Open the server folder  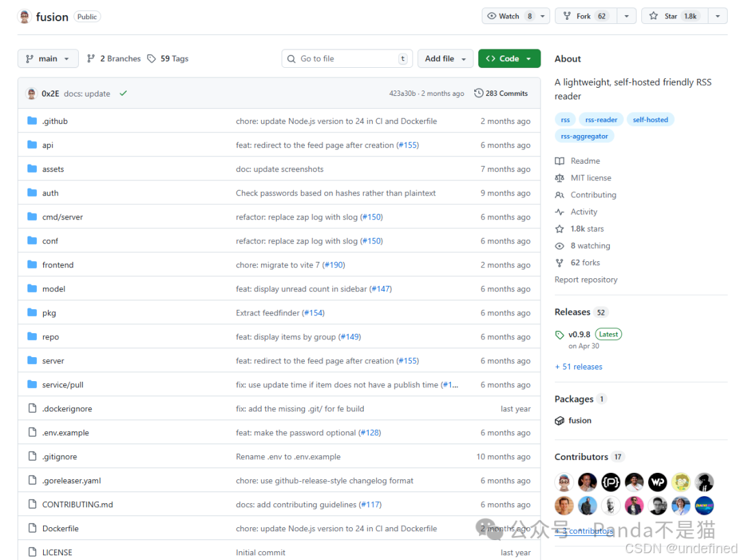point(53,361)
